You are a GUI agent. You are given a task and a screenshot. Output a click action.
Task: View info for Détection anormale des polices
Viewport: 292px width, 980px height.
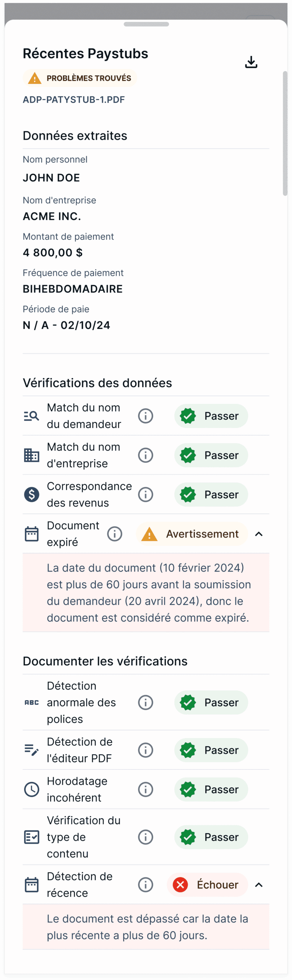pos(146,702)
